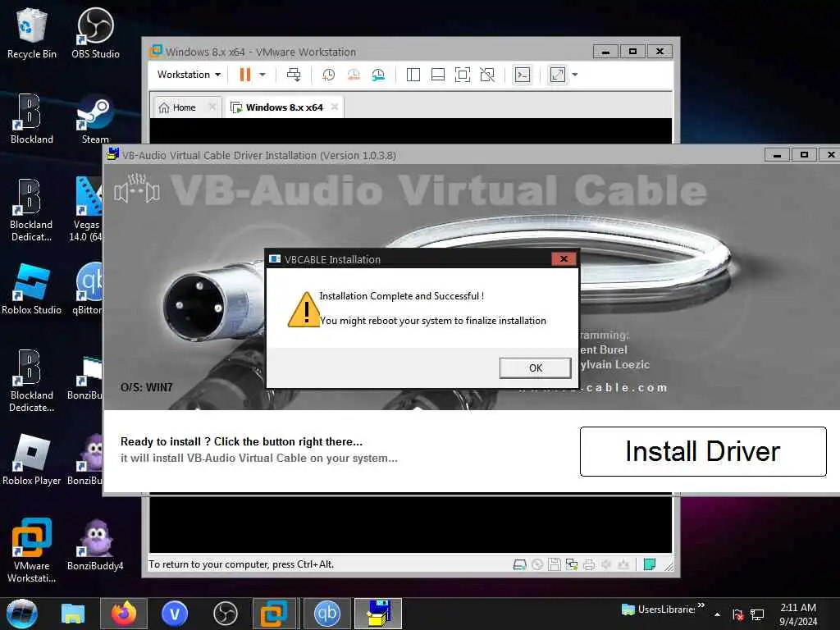This screenshot has height=630, width=840.
Task: Click the network adapter status icon
Action: pyautogui.click(x=572, y=564)
